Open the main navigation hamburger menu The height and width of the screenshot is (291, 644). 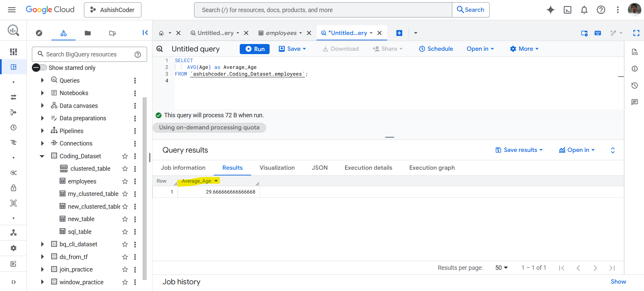12,10
